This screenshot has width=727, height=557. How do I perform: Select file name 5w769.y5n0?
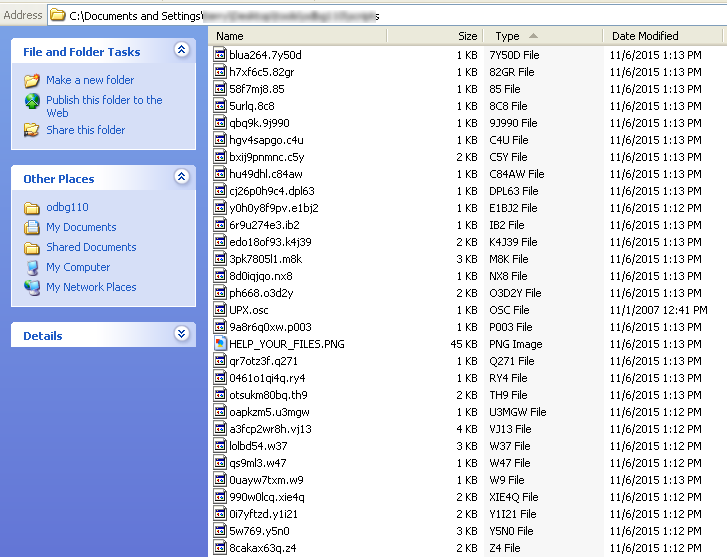(259, 531)
